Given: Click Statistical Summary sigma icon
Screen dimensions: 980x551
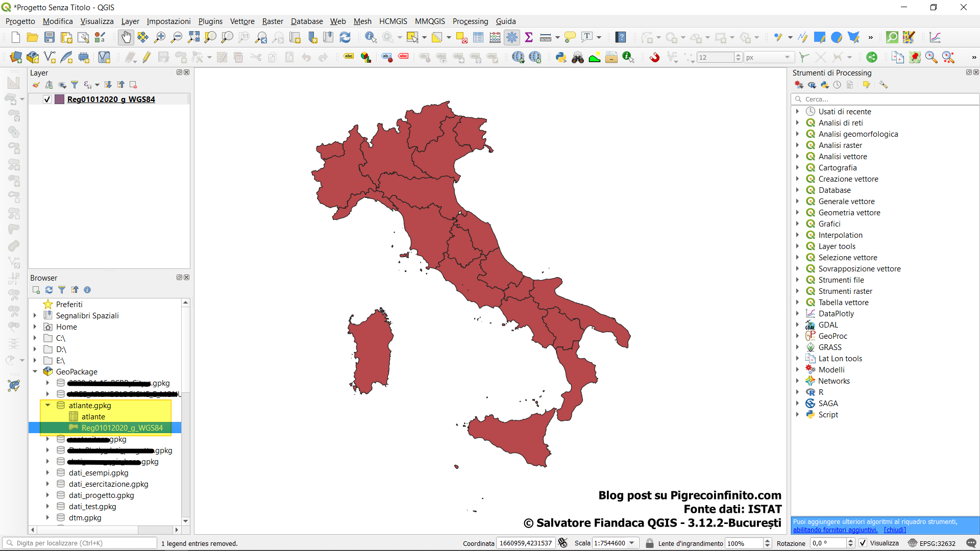Looking at the screenshot, I should click(x=529, y=37).
